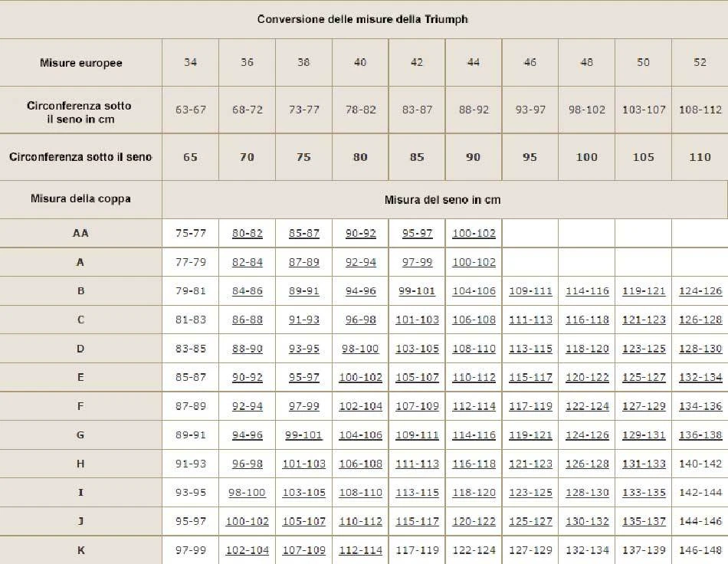728x564 pixels.
Task: Click European size 34 header cell
Action: tap(190, 62)
